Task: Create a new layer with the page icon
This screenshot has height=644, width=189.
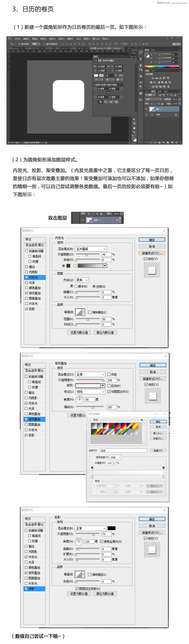Action: (x=172, y=142)
